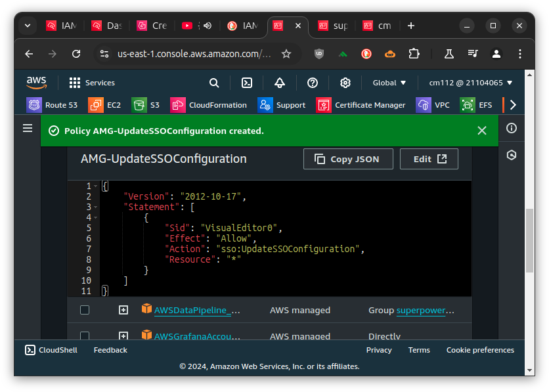
Task: Open the settings gear in AWS header
Action: tap(345, 83)
